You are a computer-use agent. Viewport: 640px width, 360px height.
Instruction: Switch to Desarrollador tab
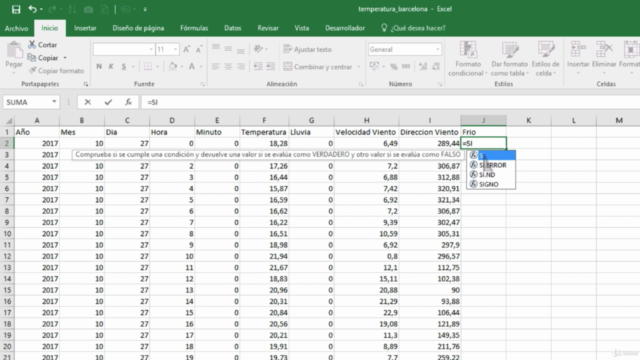[345, 28]
